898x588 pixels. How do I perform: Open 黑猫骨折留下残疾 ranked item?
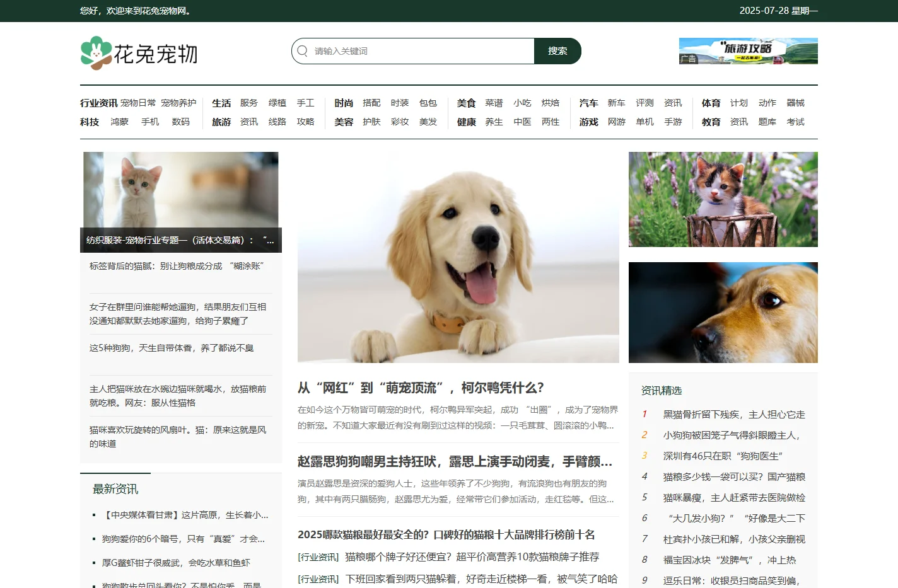pyautogui.click(x=734, y=414)
